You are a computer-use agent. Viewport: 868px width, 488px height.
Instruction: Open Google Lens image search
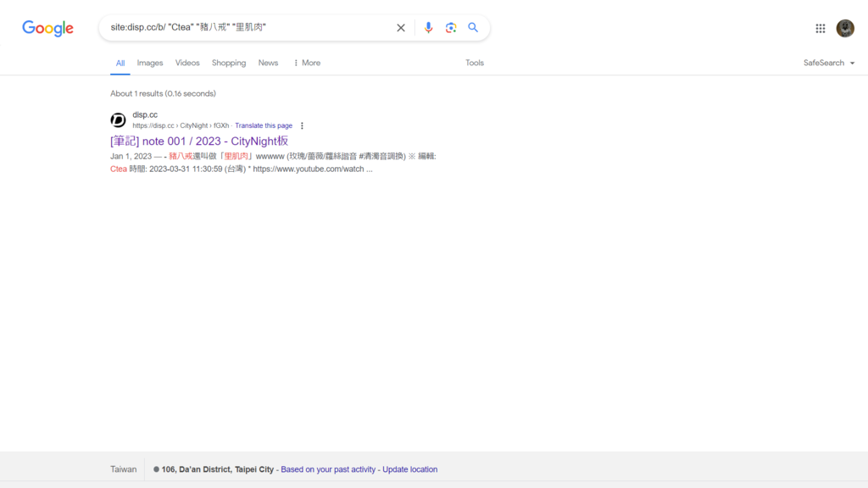tap(451, 28)
